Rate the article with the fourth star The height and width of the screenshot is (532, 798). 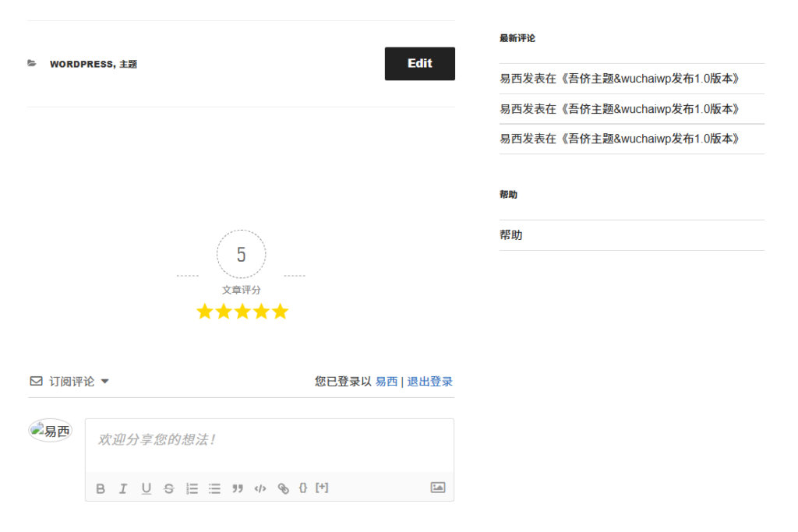[262, 312]
